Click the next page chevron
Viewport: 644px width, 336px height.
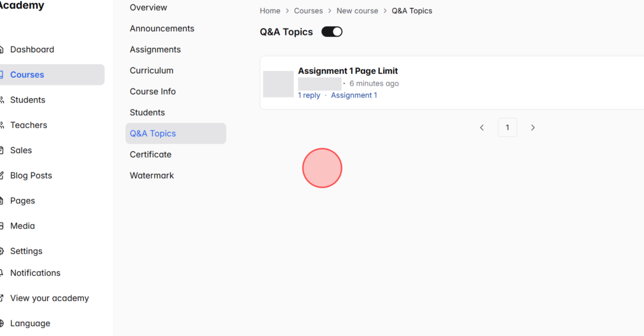point(533,128)
